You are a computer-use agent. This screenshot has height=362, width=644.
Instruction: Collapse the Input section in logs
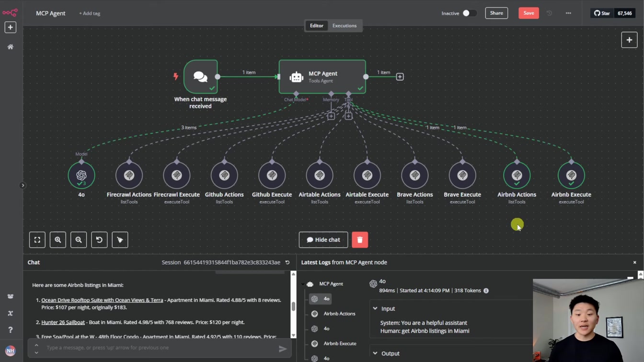pyautogui.click(x=375, y=309)
